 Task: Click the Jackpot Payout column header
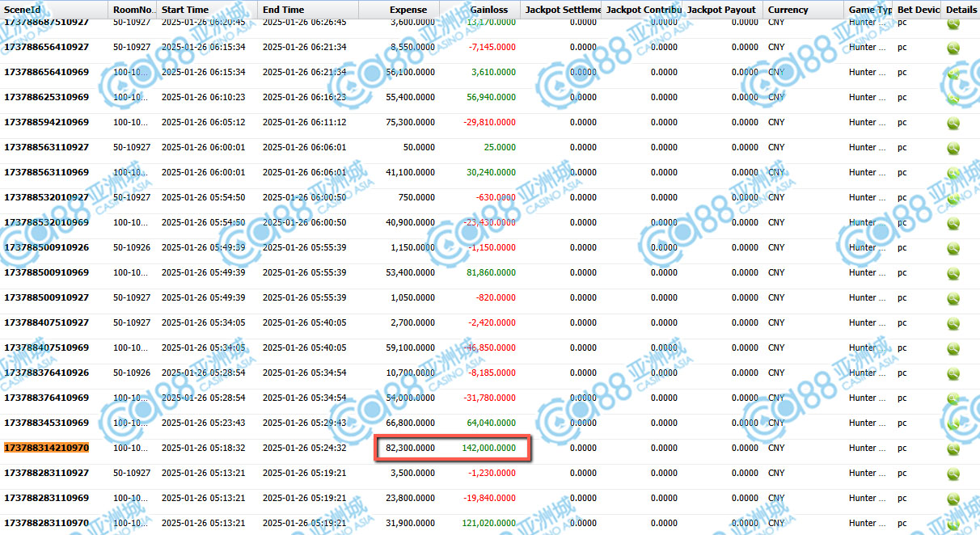pos(723,10)
